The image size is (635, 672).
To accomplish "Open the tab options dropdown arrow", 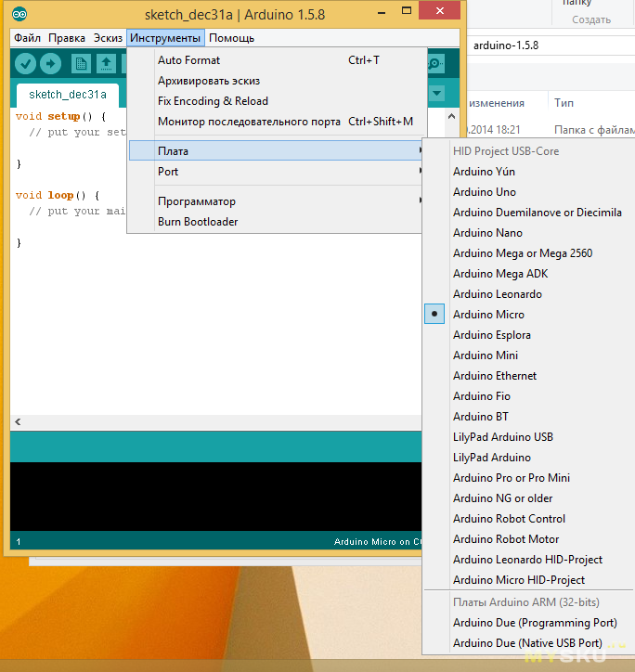I will 437,93.
